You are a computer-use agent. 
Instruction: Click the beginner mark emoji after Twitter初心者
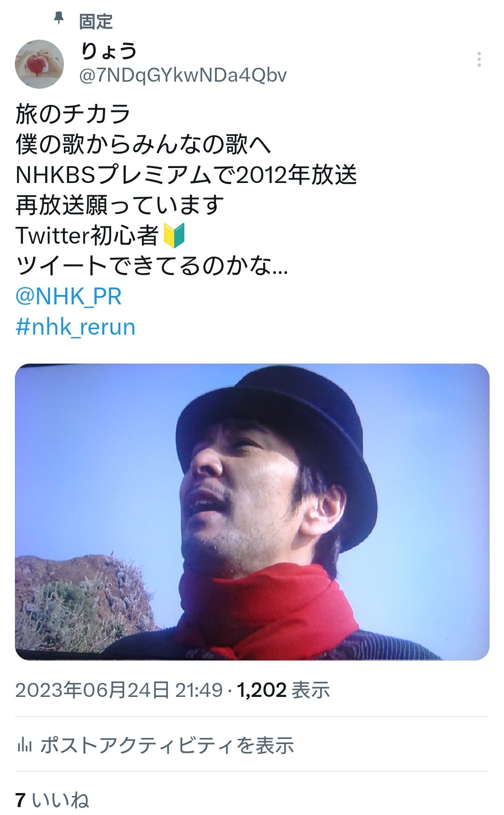[x=175, y=235]
